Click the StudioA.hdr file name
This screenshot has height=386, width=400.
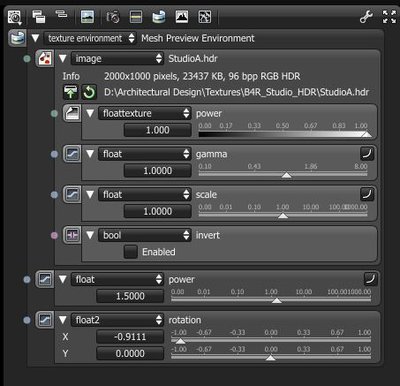coord(193,59)
